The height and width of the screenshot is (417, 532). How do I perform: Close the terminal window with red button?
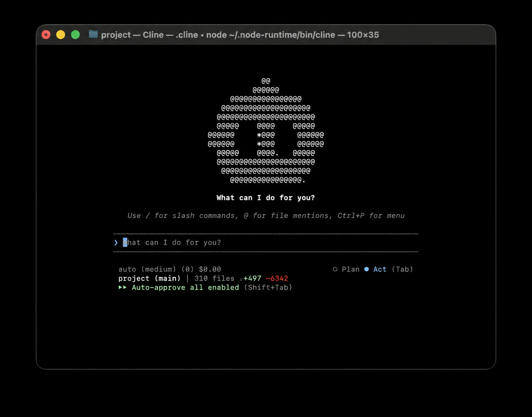pos(46,35)
